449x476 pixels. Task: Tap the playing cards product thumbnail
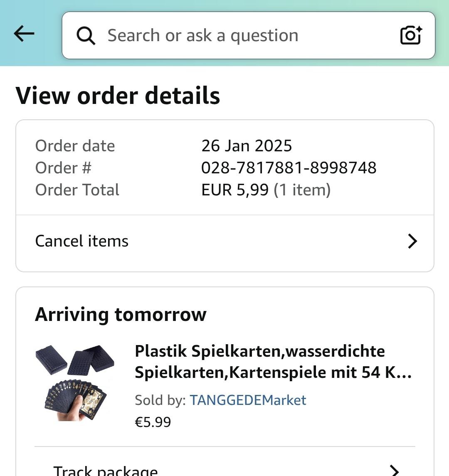[75, 382]
